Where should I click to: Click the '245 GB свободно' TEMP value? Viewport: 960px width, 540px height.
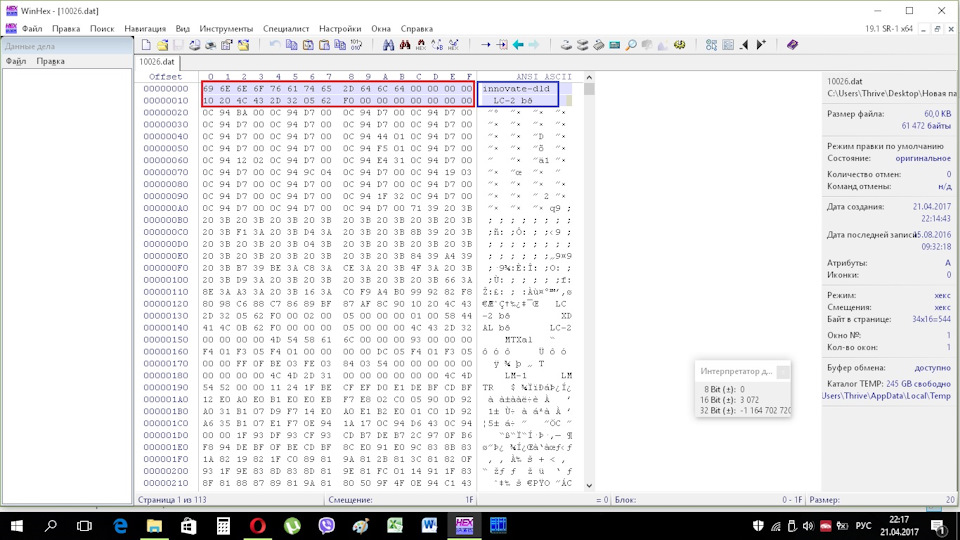point(918,384)
